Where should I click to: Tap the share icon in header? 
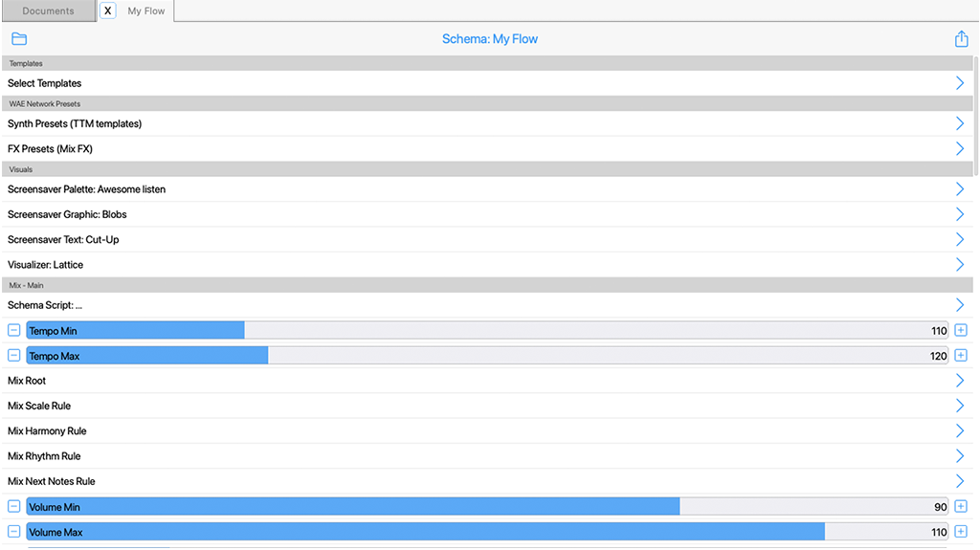coord(961,39)
